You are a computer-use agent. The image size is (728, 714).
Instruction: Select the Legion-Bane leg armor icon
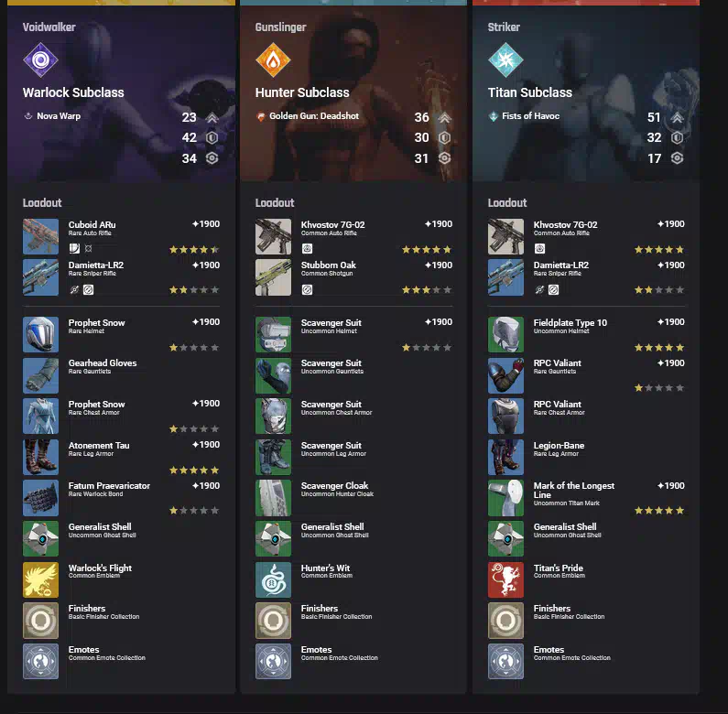click(506, 458)
